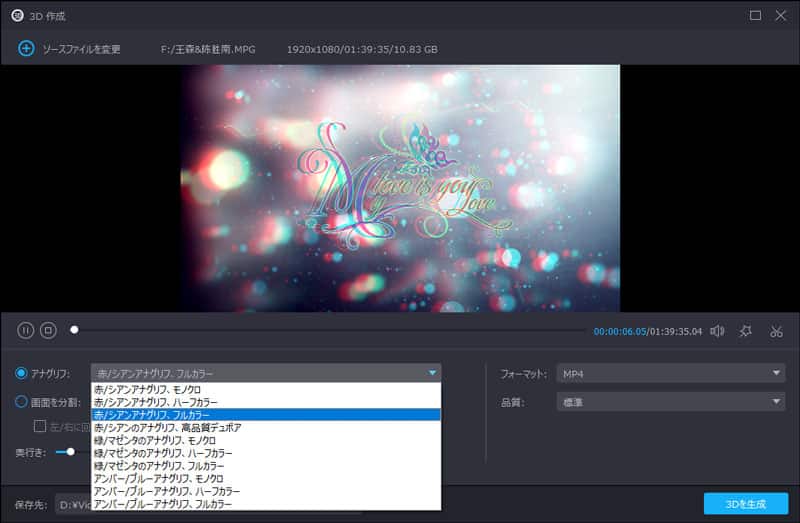The image size is (800, 523).
Task: Choose アンバー/ブルーアナグリフ、フルカラー option
Action: click(x=266, y=504)
